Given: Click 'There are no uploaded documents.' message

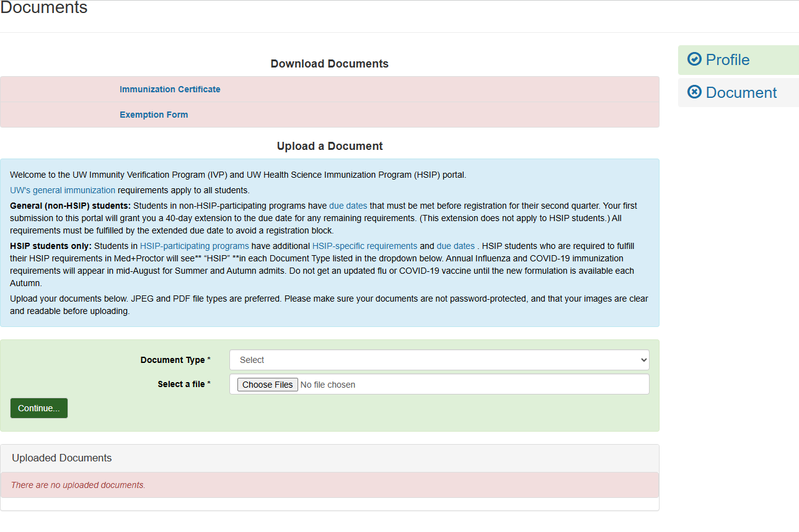Looking at the screenshot, I should (78, 485).
